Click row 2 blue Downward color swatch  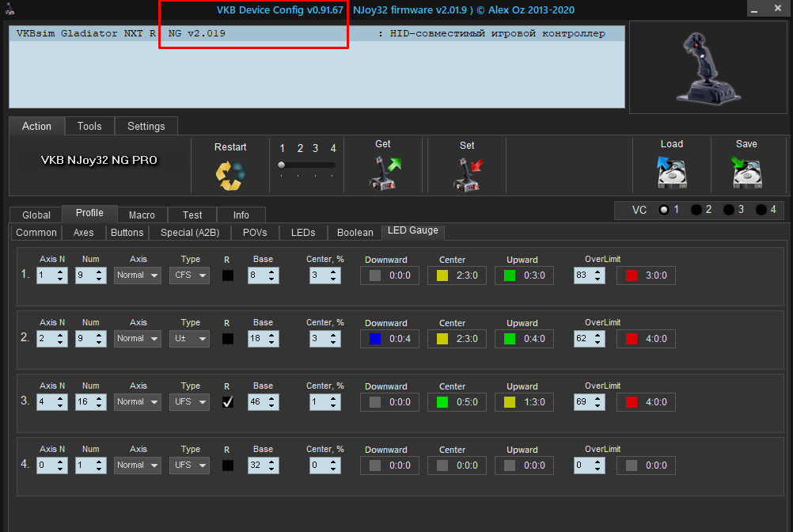click(x=375, y=339)
